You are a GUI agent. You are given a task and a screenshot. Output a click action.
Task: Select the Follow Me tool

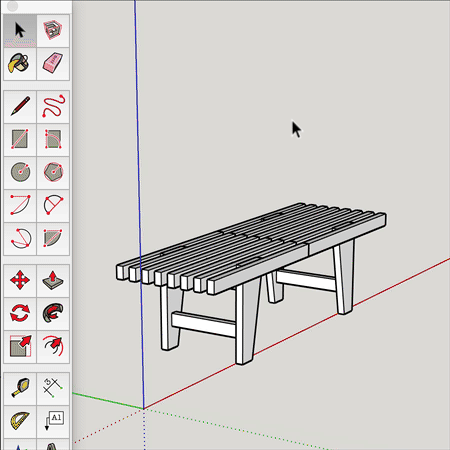coord(53,313)
